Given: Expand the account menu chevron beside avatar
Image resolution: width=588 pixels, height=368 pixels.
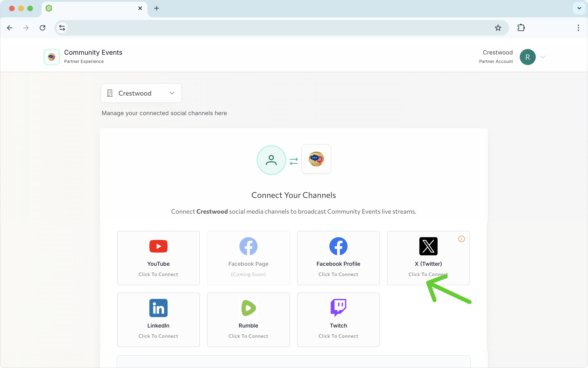Looking at the screenshot, I should click(x=543, y=57).
